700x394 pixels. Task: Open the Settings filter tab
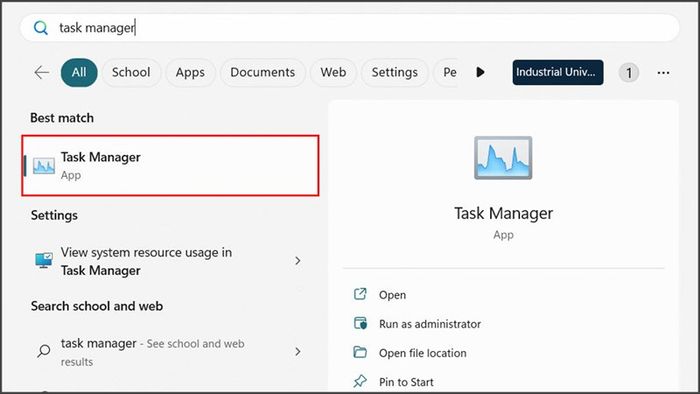(395, 72)
